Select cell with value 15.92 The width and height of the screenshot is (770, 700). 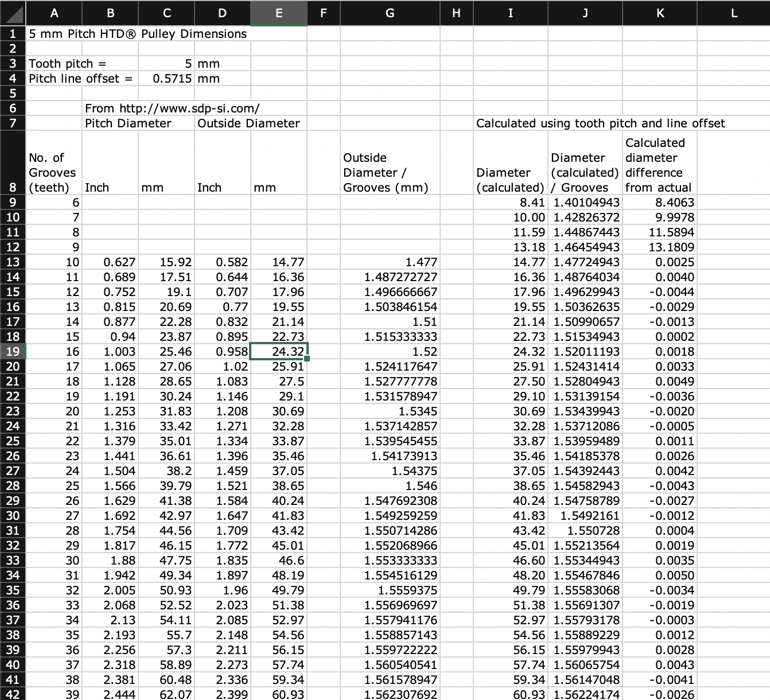pyautogui.click(x=166, y=262)
